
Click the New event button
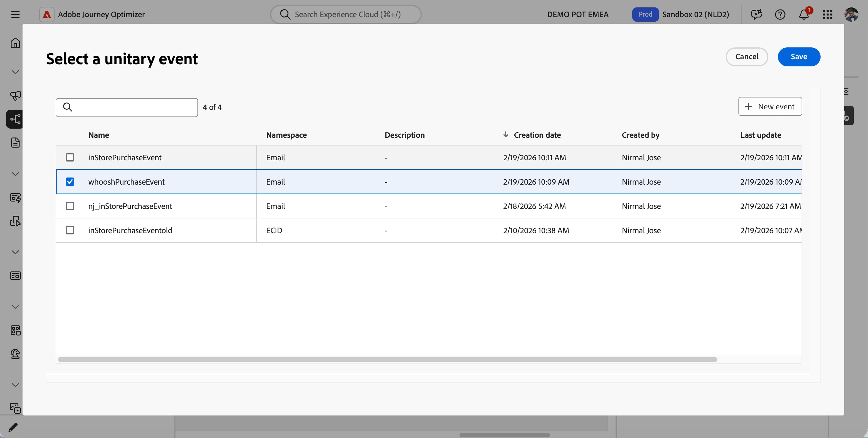tap(770, 106)
